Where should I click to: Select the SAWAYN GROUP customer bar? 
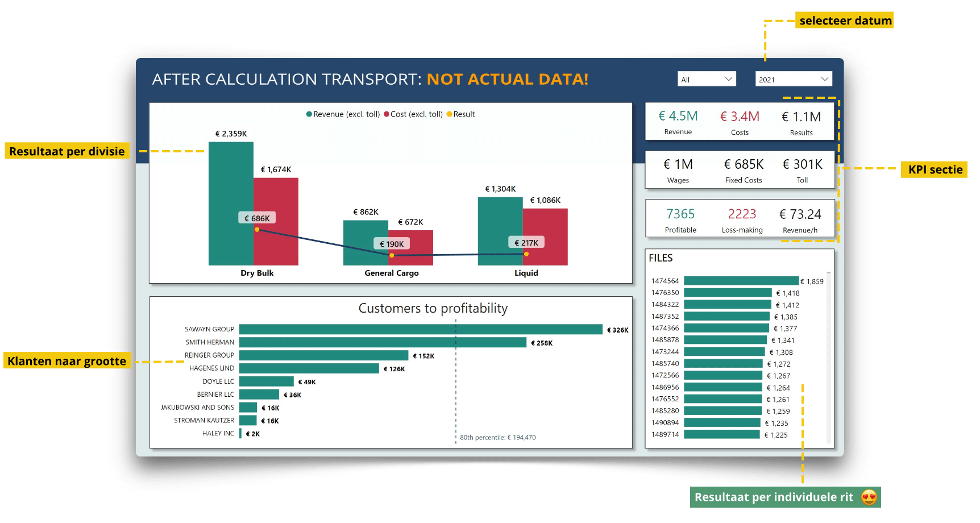pos(421,329)
